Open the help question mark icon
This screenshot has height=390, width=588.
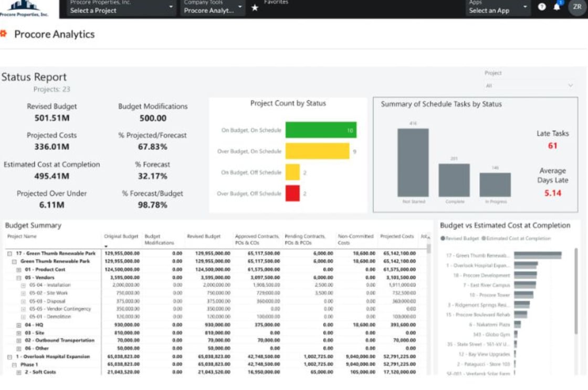(541, 7)
